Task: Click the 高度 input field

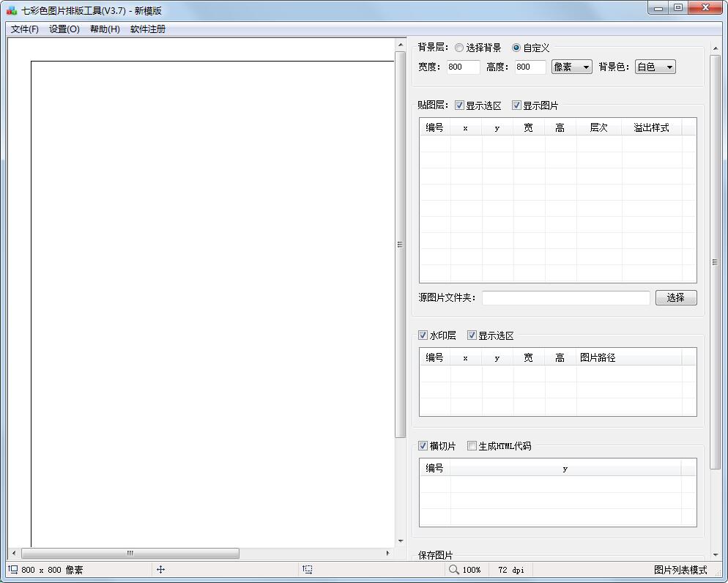Action: [530, 67]
